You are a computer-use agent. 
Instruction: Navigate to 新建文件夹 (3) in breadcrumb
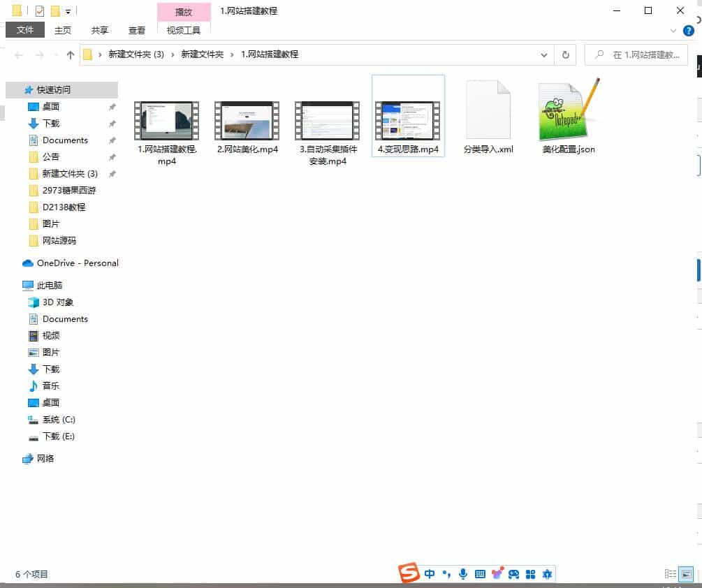pyautogui.click(x=136, y=54)
